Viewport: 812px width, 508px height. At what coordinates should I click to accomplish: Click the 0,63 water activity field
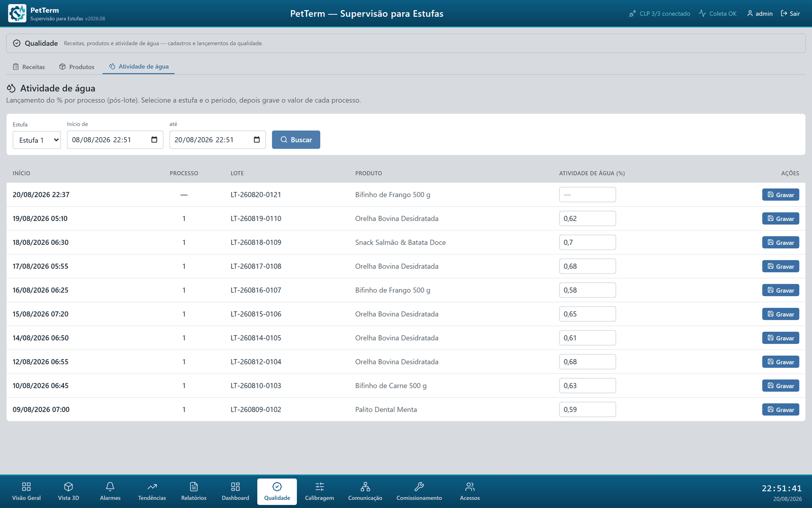(588, 386)
